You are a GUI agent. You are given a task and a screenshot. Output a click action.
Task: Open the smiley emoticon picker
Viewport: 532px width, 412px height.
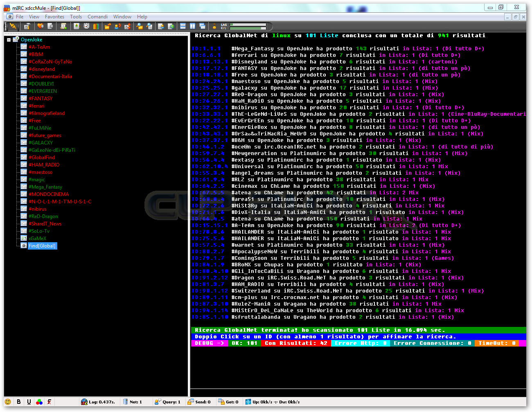[8, 402]
